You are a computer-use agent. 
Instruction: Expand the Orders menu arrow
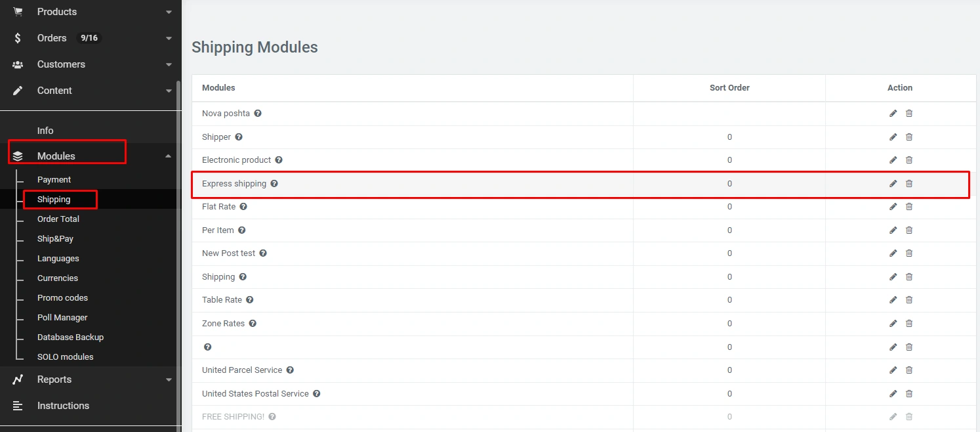[x=169, y=38]
